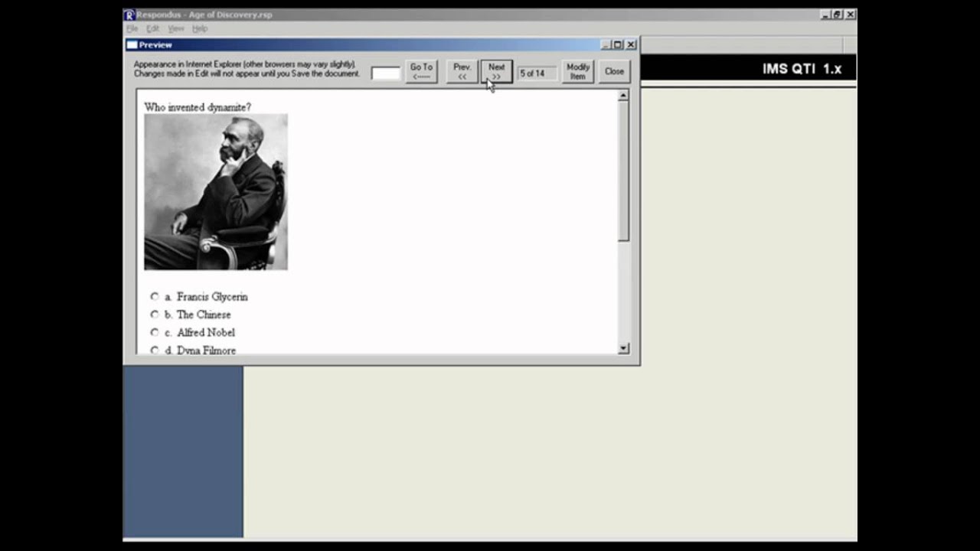This screenshot has width=980, height=551.
Task: Click the question number input field
Action: pos(386,73)
